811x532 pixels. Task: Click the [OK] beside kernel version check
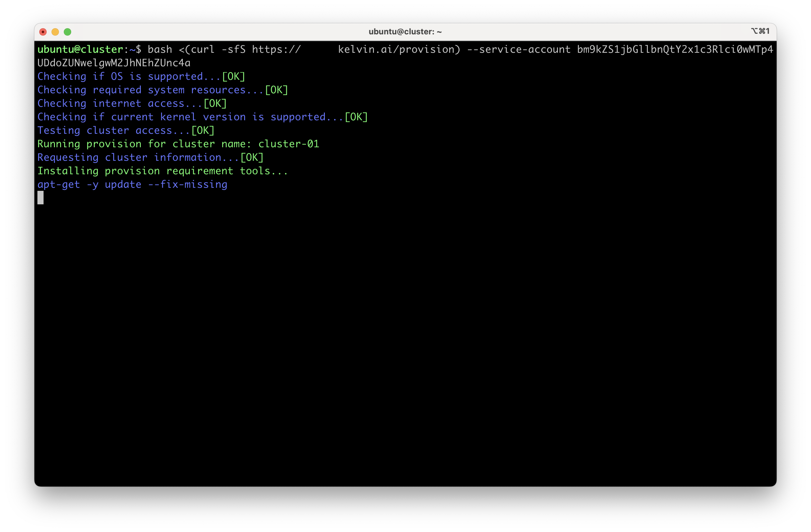coord(356,117)
